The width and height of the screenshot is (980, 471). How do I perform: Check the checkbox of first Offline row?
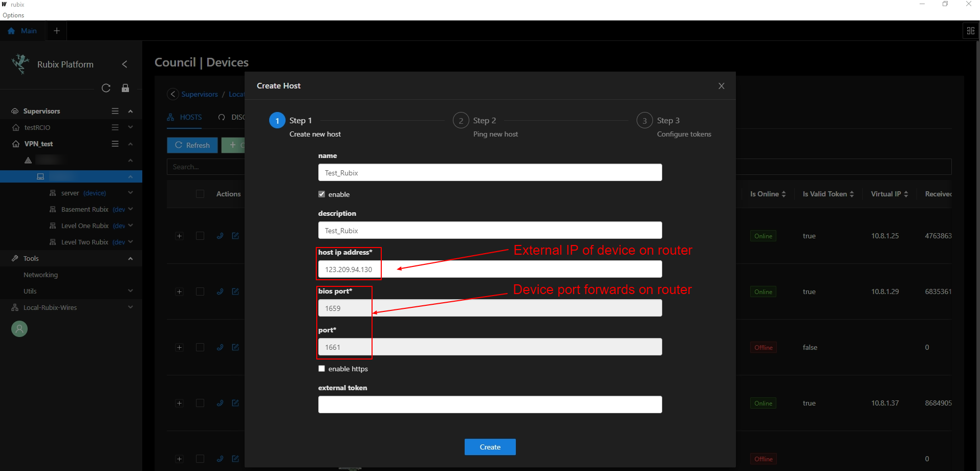(x=200, y=347)
